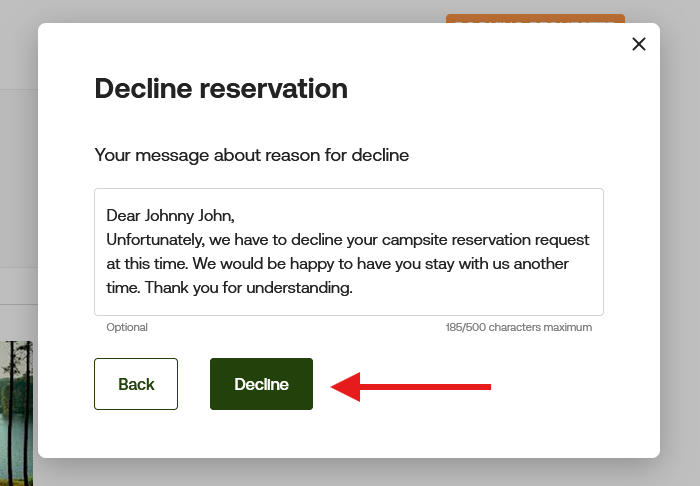
Task: Click the word 'another' in the message
Action: coord(541,264)
